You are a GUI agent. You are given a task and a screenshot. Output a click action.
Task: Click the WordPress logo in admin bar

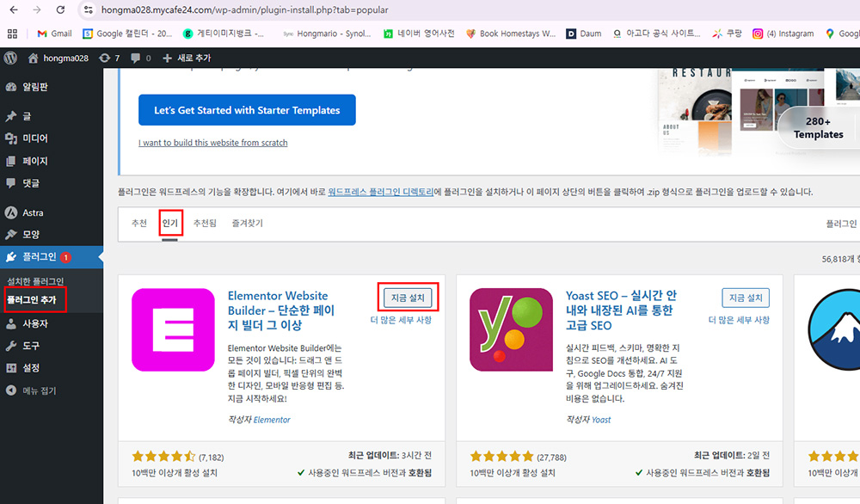pos(10,58)
